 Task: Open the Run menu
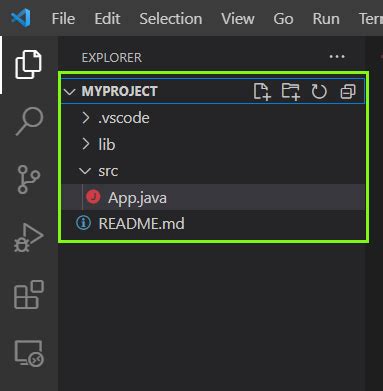[x=326, y=18]
